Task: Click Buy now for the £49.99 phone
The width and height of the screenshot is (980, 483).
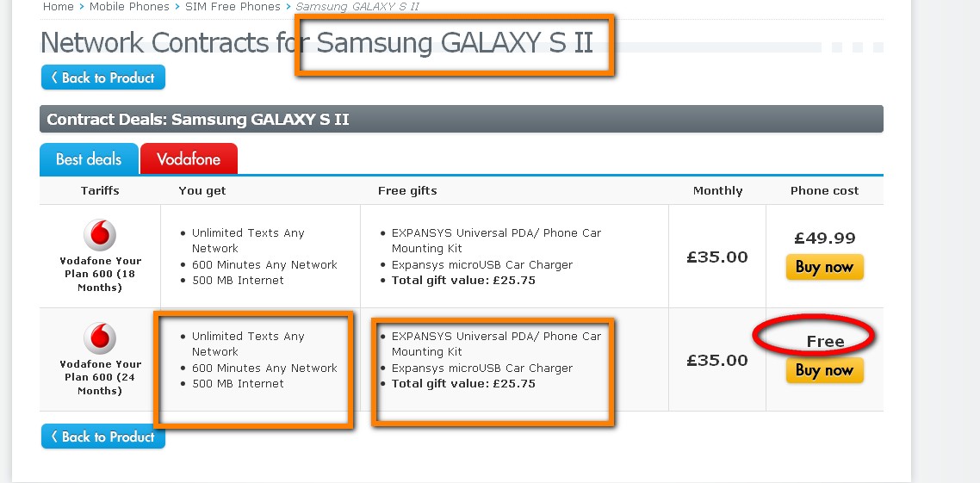Action: (824, 267)
